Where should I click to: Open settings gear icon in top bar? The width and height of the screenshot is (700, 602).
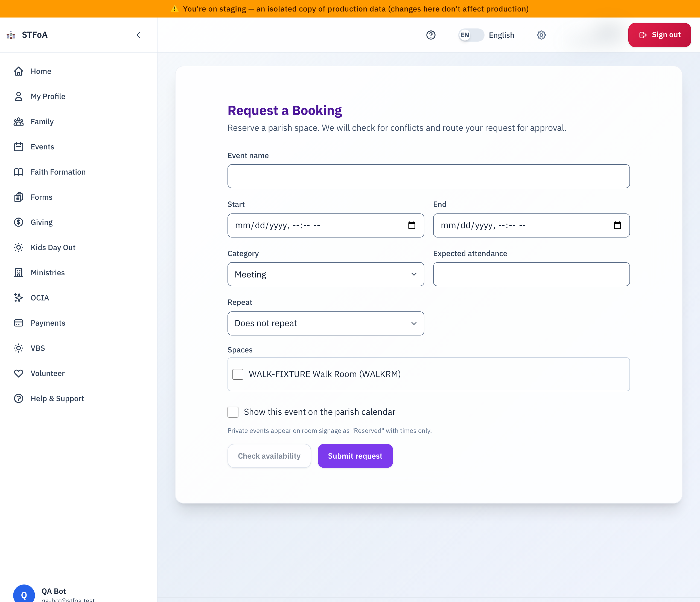point(541,35)
